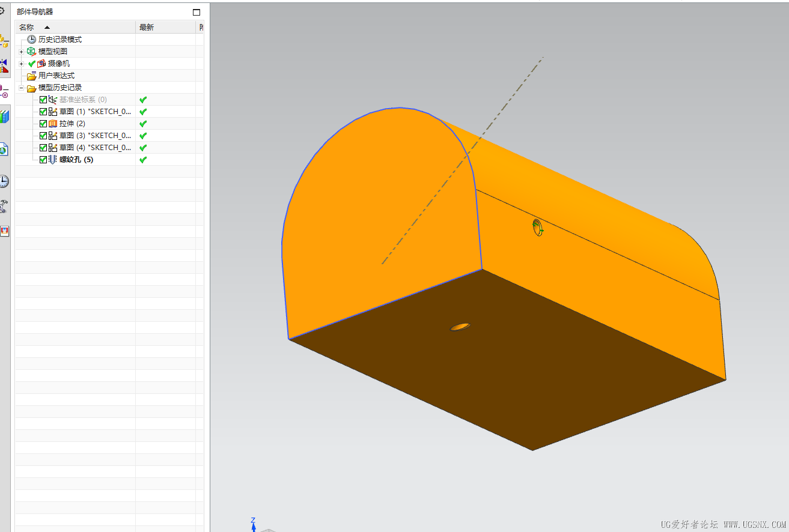The width and height of the screenshot is (789, 532).
Task: Open the web browser sidebar tab
Action: click(4, 150)
